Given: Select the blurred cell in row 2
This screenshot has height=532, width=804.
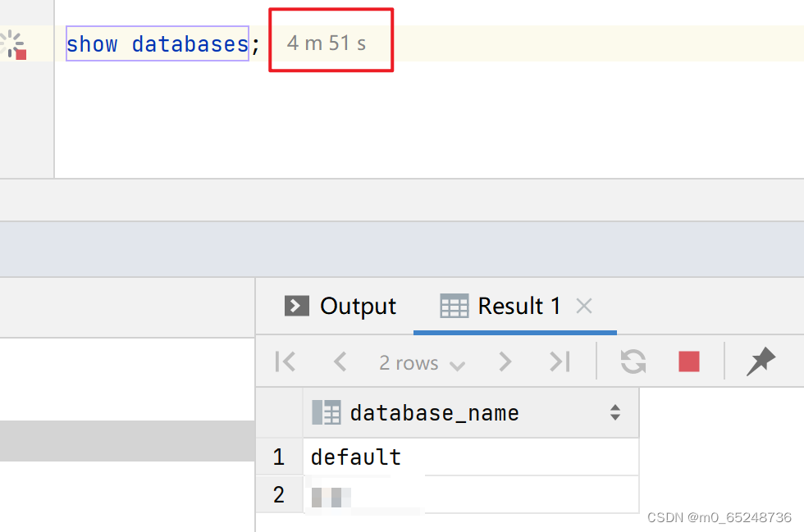Looking at the screenshot, I should pyautogui.click(x=471, y=494).
